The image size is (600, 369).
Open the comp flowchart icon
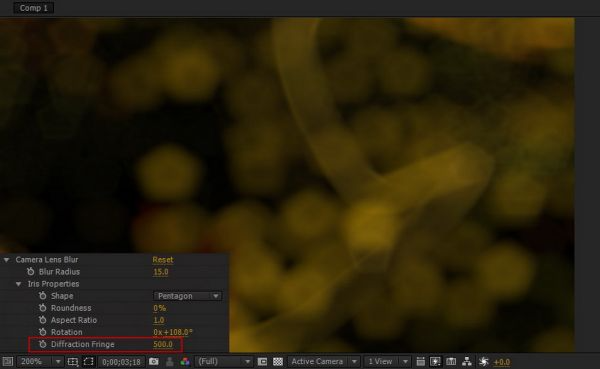pyautogui.click(x=467, y=362)
